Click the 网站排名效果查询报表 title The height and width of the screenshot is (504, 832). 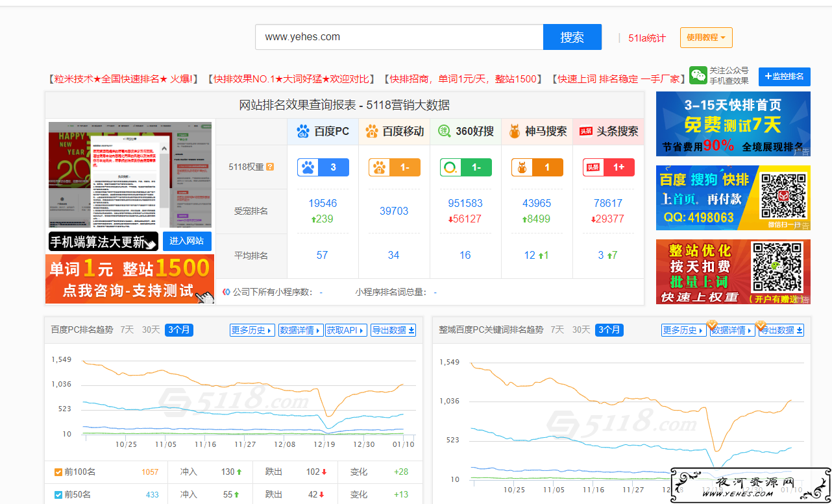(345, 105)
